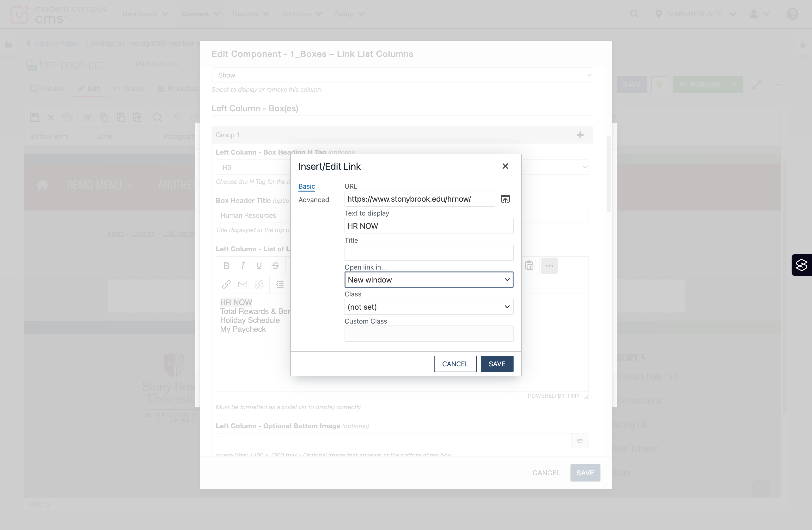Image resolution: width=812 pixels, height=530 pixels.
Task: Open the help question mark icon
Action: 792,14
